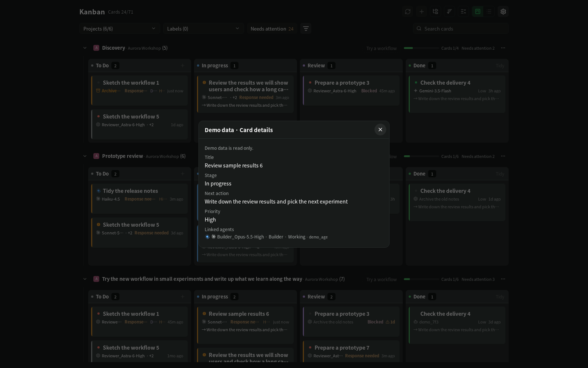Collapse all rows icon in header
The image size is (588, 368).
[463, 11]
